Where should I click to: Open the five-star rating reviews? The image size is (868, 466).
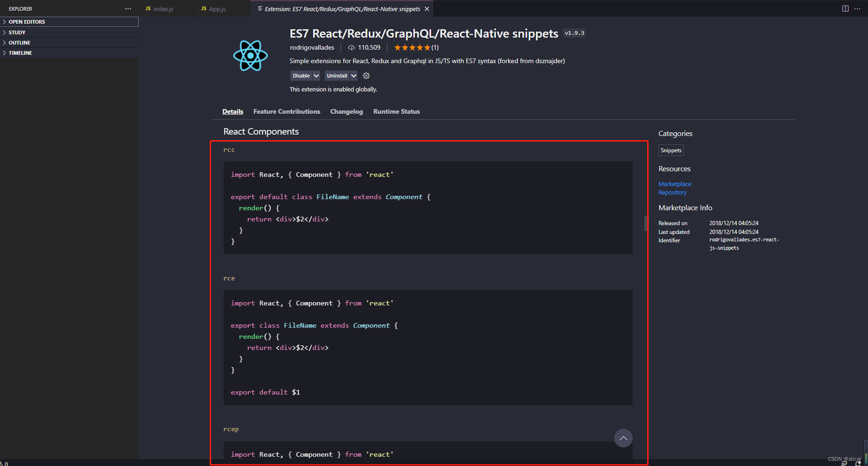[x=416, y=47]
